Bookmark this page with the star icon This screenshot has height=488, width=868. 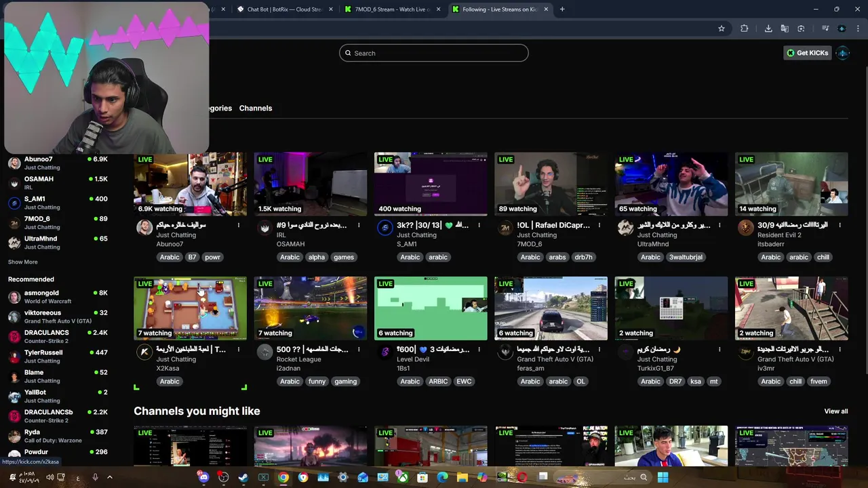[x=722, y=28]
